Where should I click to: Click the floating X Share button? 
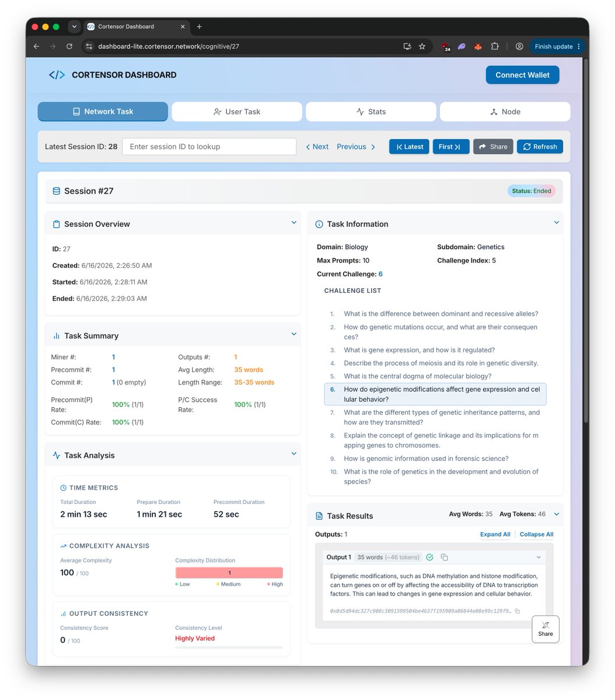tap(546, 629)
